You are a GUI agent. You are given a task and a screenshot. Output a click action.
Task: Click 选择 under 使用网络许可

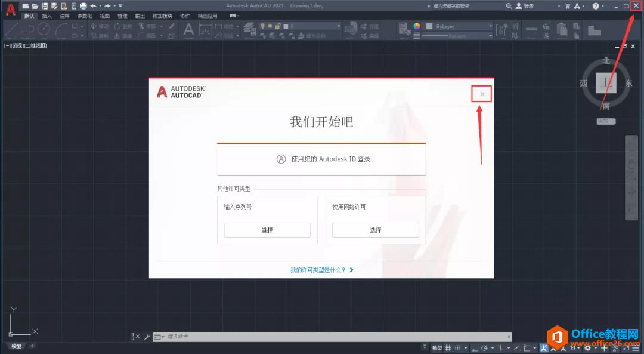pos(376,230)
